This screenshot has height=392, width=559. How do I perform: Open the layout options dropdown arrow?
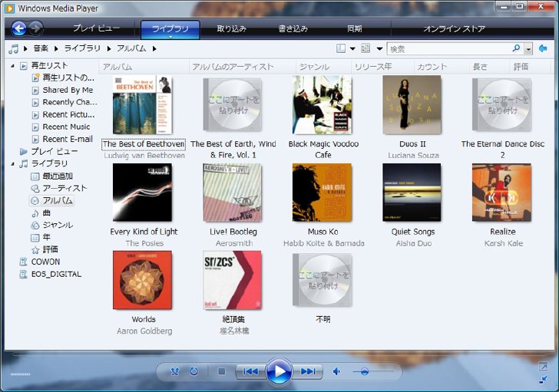click(352, 49)
